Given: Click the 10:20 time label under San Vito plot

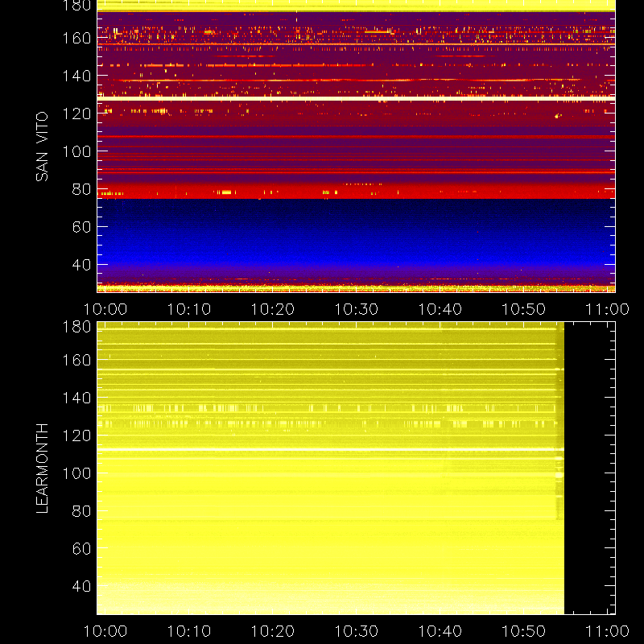Looking at the screenshot, I should click(x=273, y=309).
